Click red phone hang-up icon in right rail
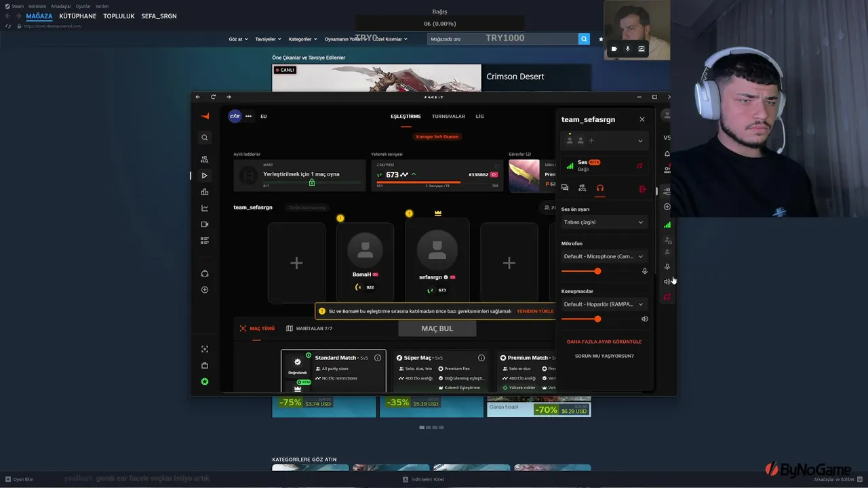Screen dimensions: 868x488 coord(667,297)
